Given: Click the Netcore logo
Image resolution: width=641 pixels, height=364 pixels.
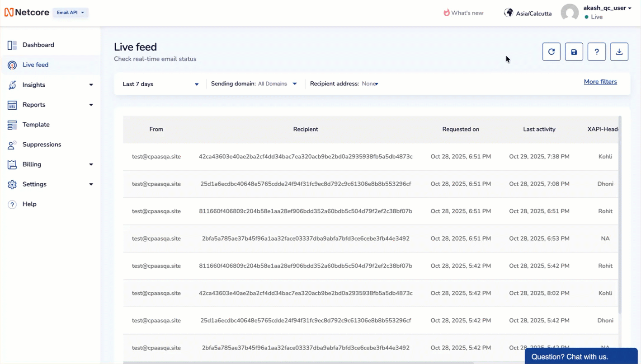Looking at the screenshot, I should tap(27, 12).
